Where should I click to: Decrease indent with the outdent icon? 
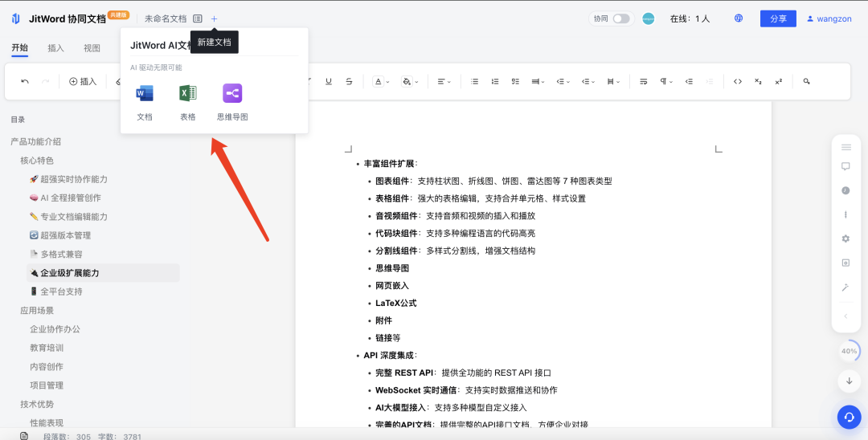click(x=689, y=81)
